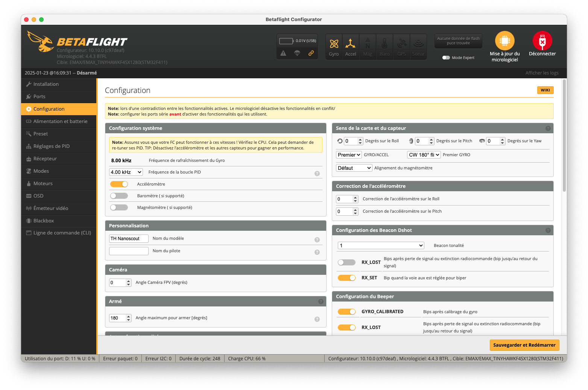Screen dimensions: 588x390
Task: Open the Émetteur vidéo tab
Action: 59,208
